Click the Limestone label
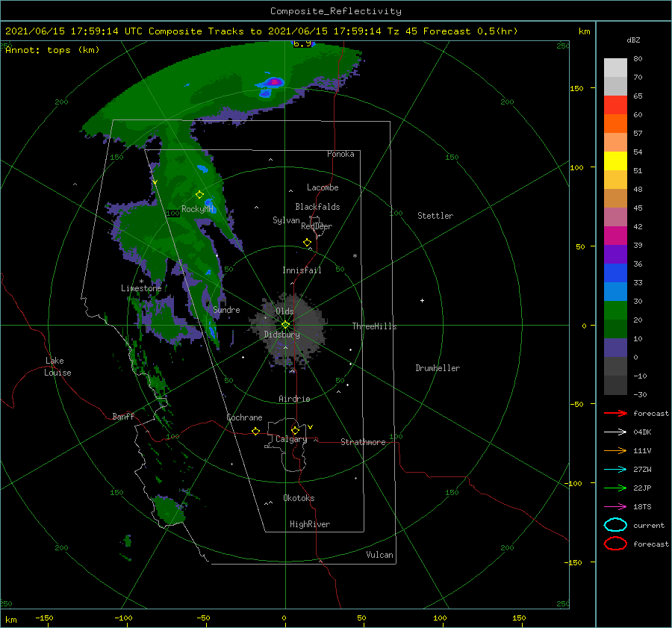This screenshot has height=628, width=672. coord(141,288)
